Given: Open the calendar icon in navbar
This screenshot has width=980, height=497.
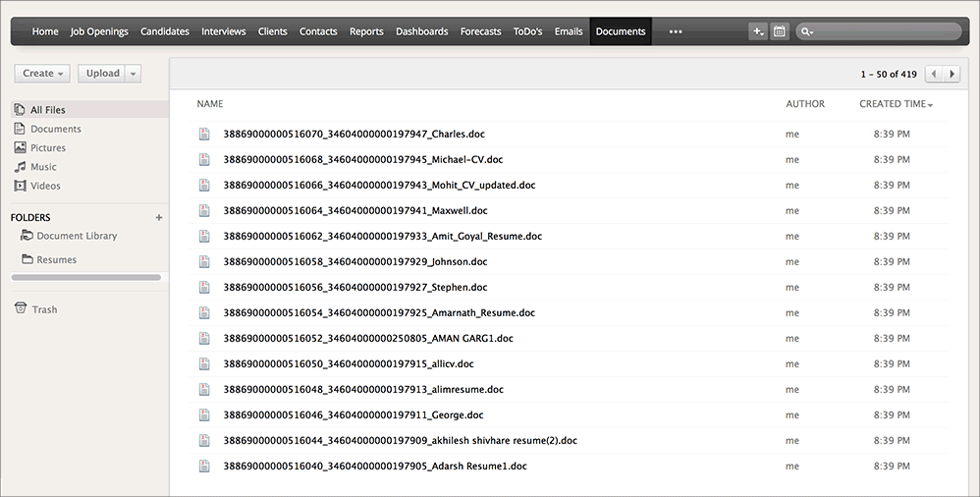Looking at the screenshot, I should click(x=779, y=31).
